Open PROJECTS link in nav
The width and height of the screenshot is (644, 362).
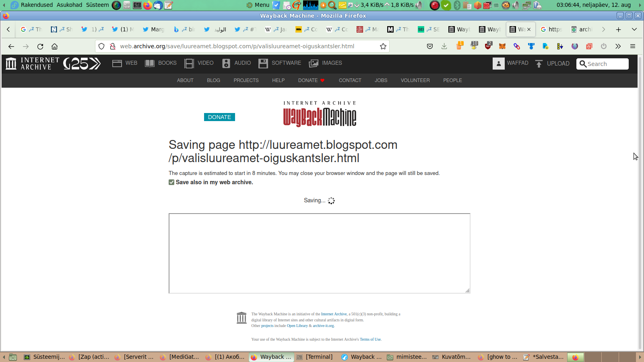246,80
